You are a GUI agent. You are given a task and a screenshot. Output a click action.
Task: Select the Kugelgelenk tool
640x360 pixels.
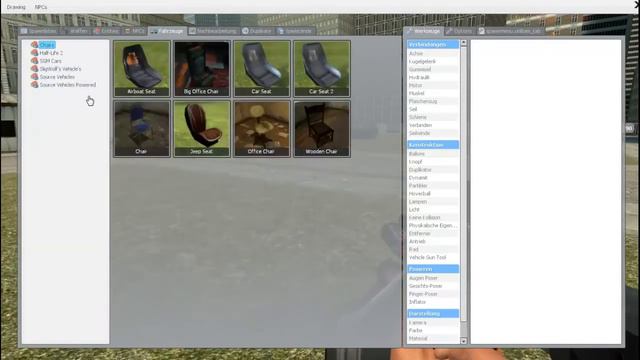[433, 61]
